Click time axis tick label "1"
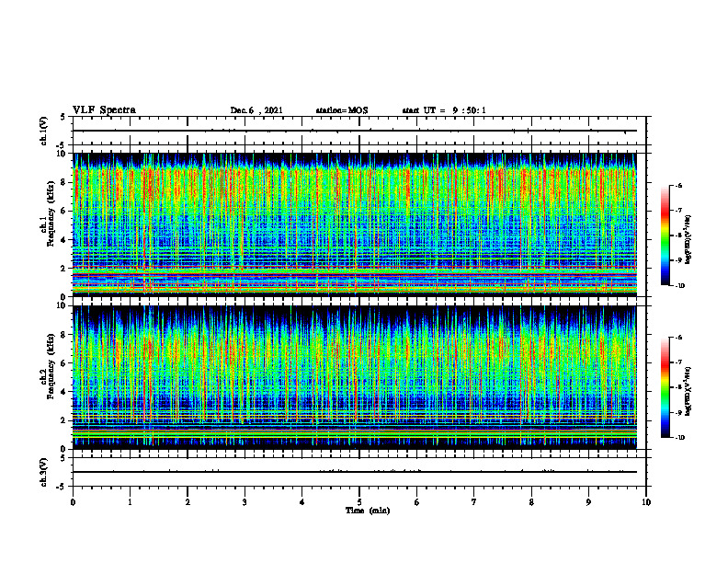728x563 pixels. [x=130, y=502]
